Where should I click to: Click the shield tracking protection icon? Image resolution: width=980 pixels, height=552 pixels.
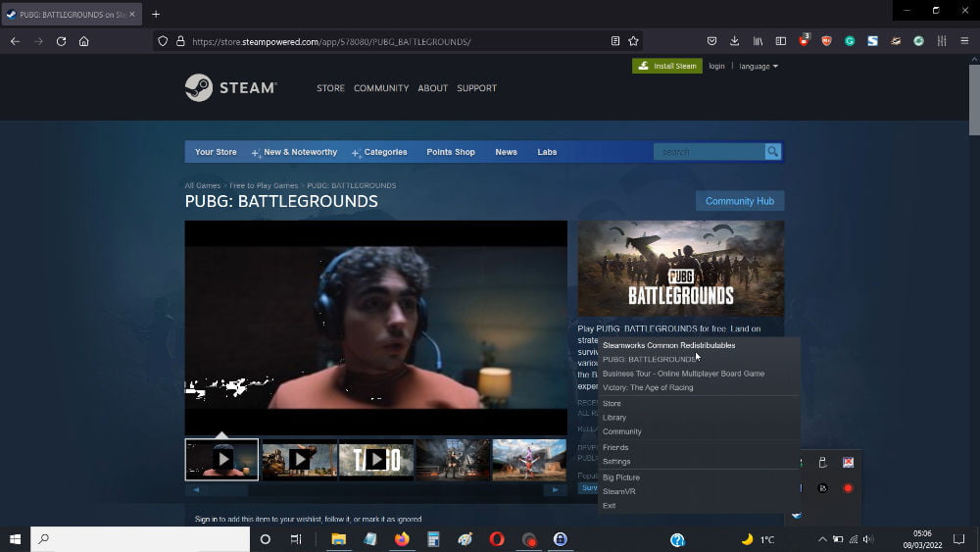(x=163, y=41)
